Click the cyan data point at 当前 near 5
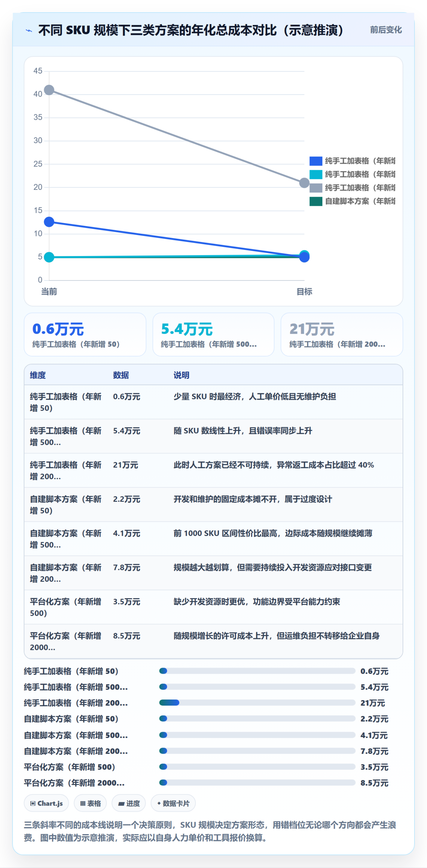The height and width of the screenshot is (868, 427). (49, 257)
